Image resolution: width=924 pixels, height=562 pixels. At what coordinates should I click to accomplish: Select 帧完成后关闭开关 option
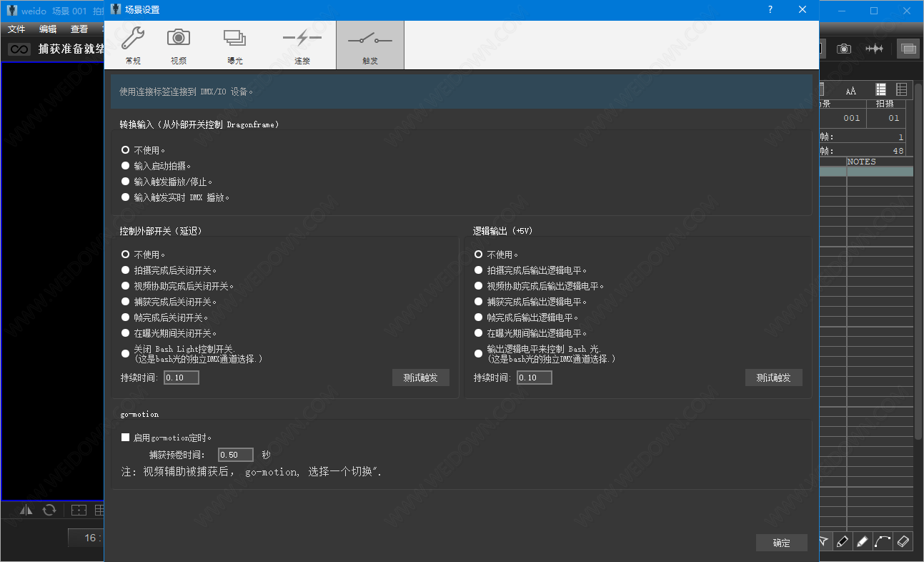pyautogui.click(x=164, y=317)
